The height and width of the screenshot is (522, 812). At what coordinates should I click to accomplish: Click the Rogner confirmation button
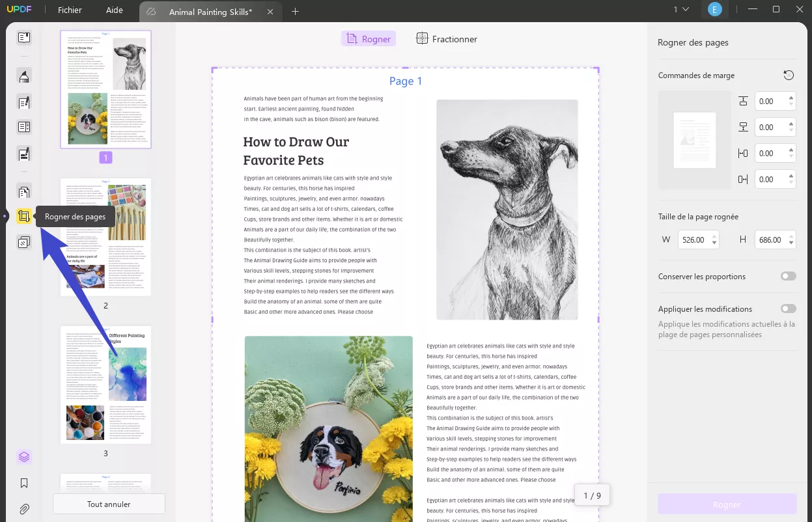tap(727, 504)
